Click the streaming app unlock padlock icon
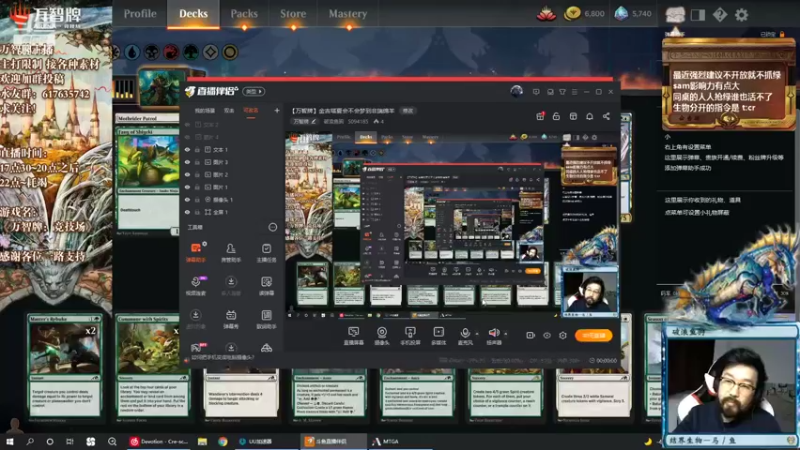 click(556, 117)
